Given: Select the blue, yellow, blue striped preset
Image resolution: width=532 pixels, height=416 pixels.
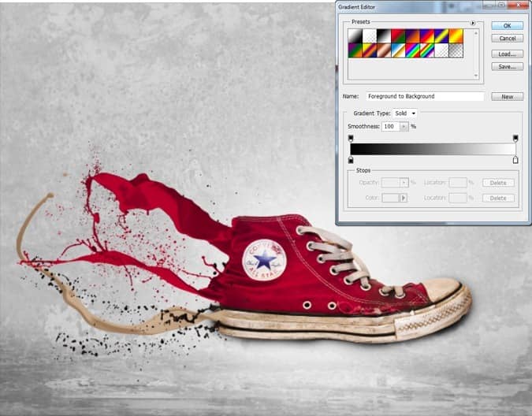Looking at the screenshot, I should (441, 36).
